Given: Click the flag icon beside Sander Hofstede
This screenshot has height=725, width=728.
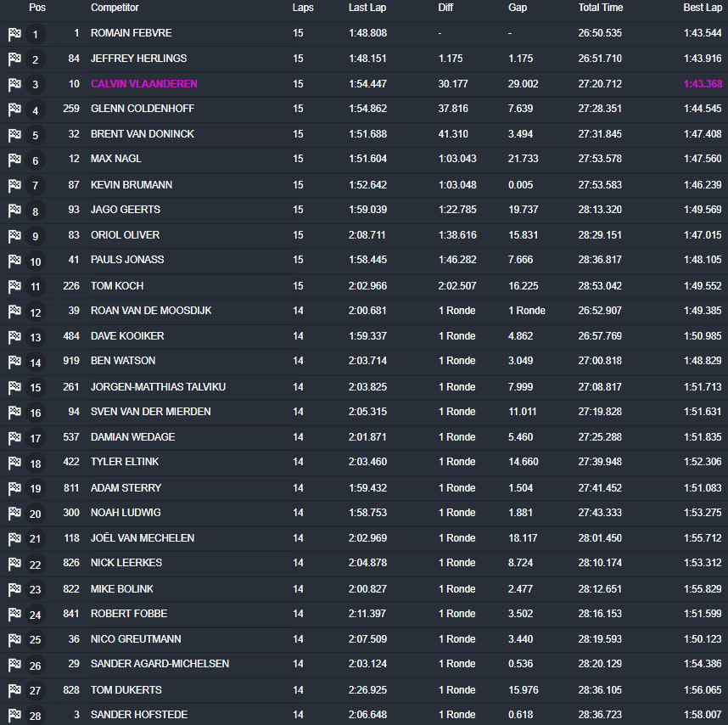Looking at the screenshot, I should tap(13, 714).
